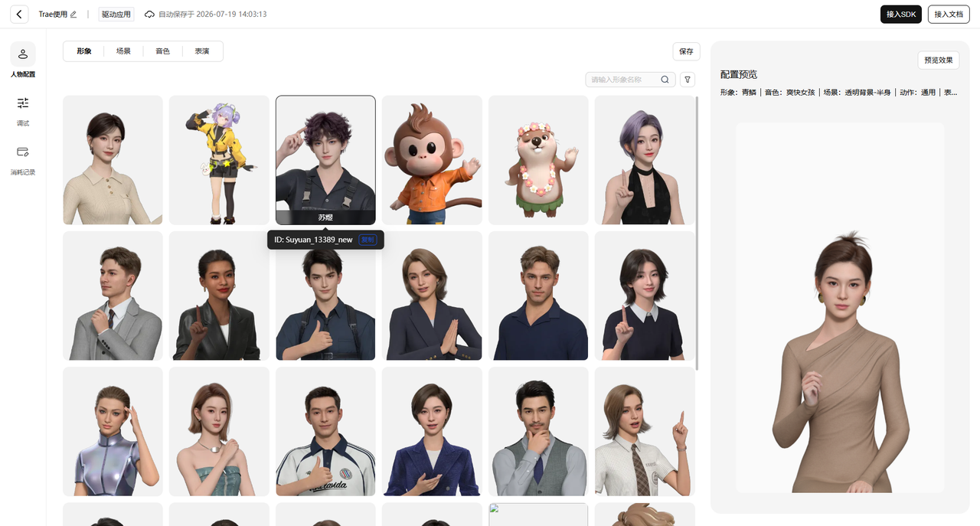Screen dimensions: 980x526
Task: Select the woman in silver metallic top avatar
Action: pos(113,431)
